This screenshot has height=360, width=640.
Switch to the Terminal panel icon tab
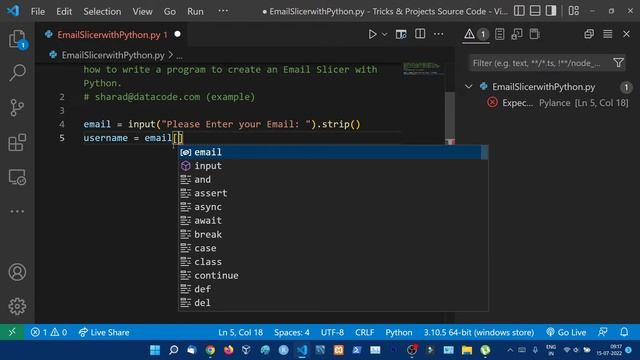[x=534, y=34]
